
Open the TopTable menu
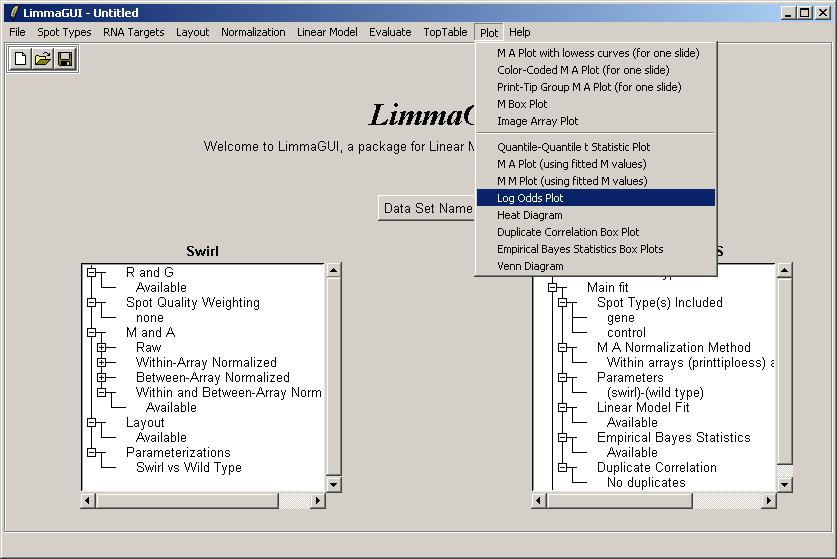[x=445, y=32]
